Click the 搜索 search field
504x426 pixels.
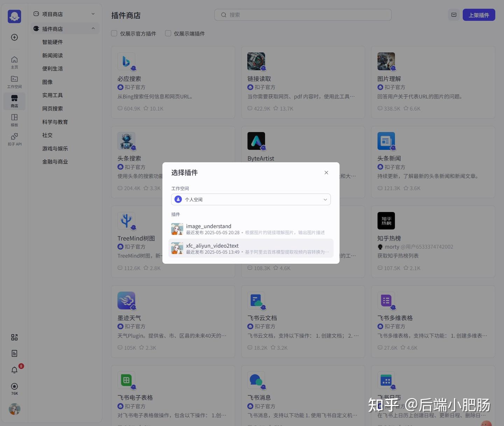303,15
